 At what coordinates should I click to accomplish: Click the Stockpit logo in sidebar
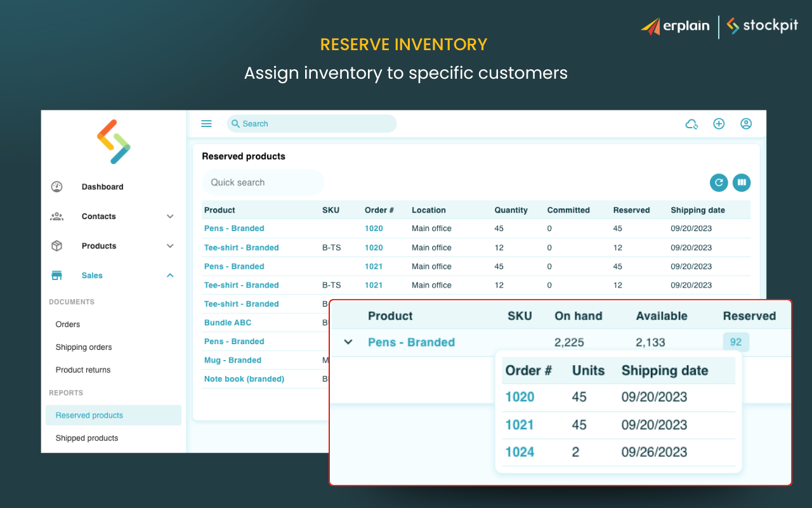(114, 142)
